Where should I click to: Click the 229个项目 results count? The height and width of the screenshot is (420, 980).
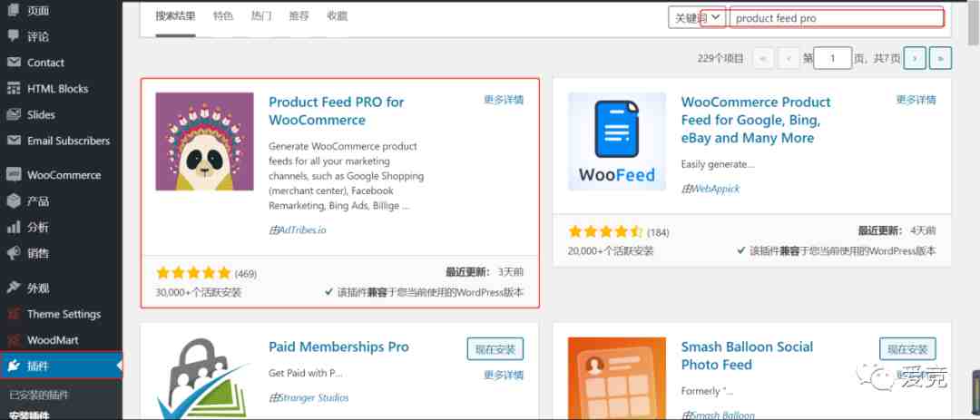click(720, 58)
